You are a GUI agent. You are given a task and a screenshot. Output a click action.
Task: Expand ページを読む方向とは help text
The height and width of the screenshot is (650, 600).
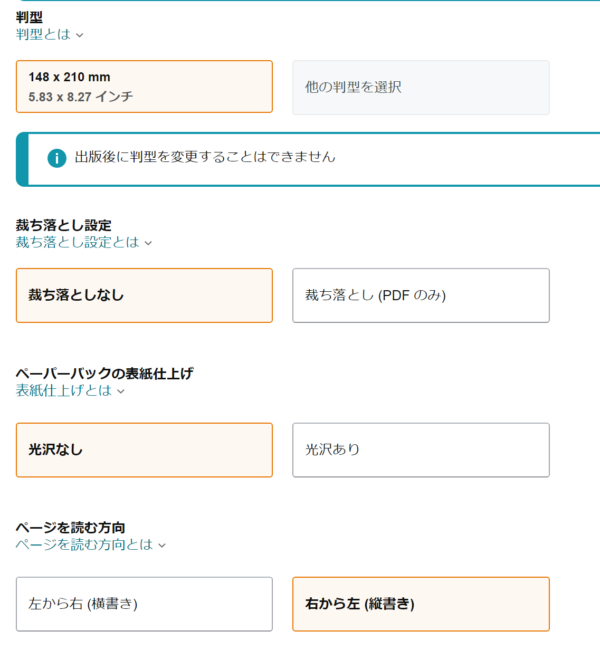(x=85, y=544)
